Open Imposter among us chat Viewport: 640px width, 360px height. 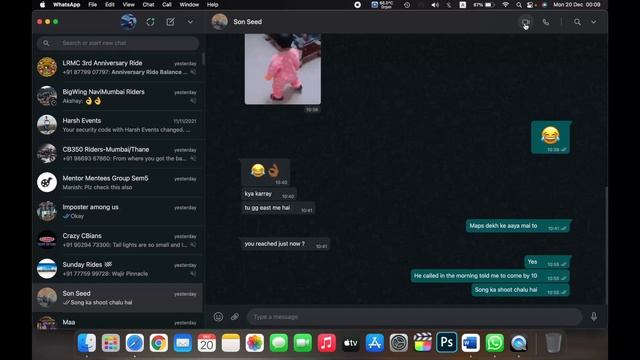click(118, 211)
